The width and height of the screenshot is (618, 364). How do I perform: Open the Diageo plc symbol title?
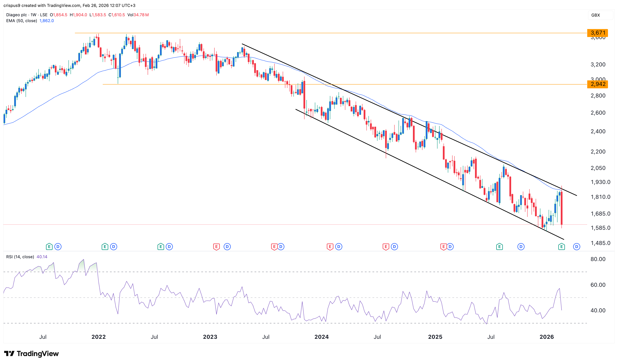click(17, 15)
